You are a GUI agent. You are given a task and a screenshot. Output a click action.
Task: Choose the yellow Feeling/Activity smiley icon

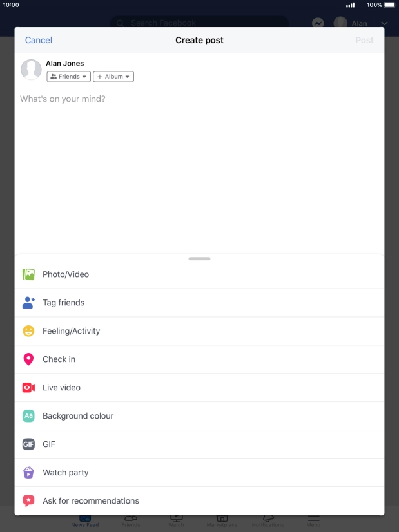28,331
